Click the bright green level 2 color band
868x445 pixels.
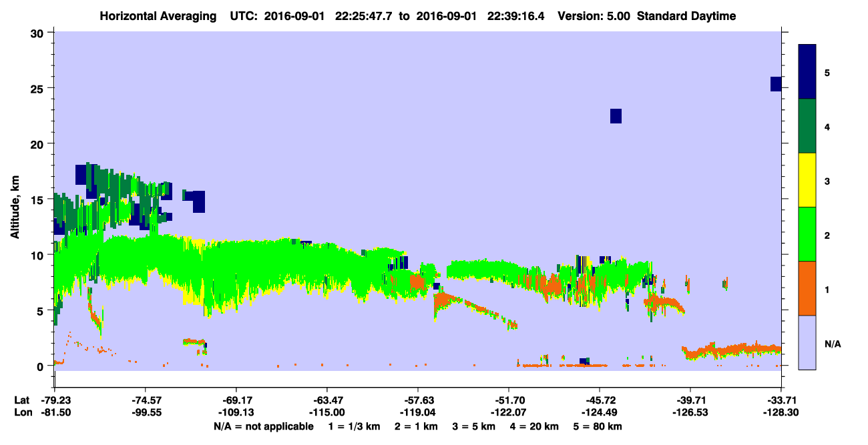(807, 234)
